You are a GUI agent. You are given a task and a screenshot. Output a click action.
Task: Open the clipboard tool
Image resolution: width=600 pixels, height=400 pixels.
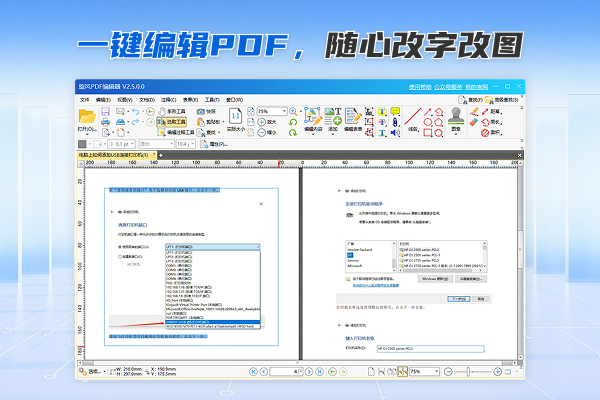tap(209, 122)
